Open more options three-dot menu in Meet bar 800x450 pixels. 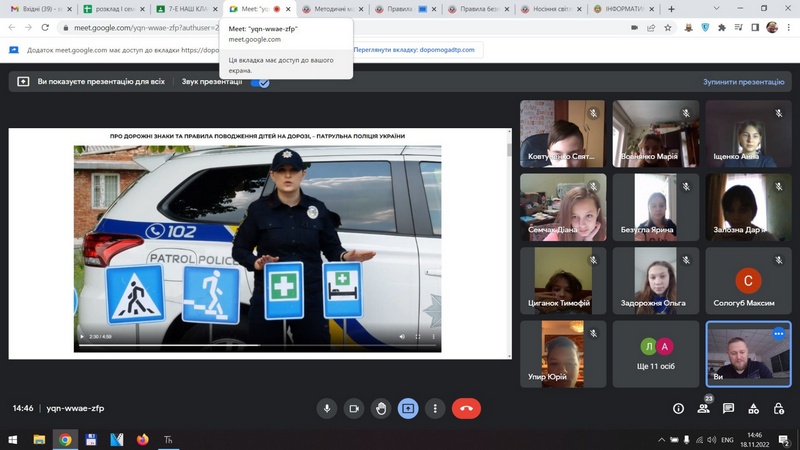(x=435, y=409)
